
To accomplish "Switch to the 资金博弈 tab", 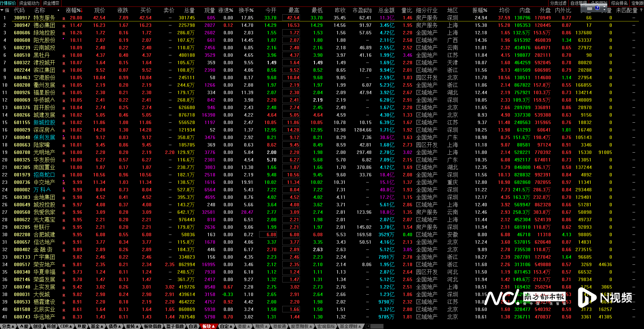I will [x=51, y=3].
